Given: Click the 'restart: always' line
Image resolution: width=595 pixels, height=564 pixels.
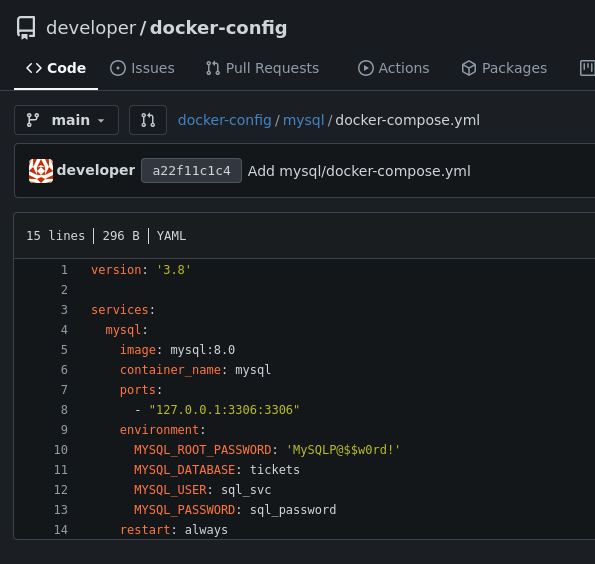Looking at the screenshot, I should [174, 530].
